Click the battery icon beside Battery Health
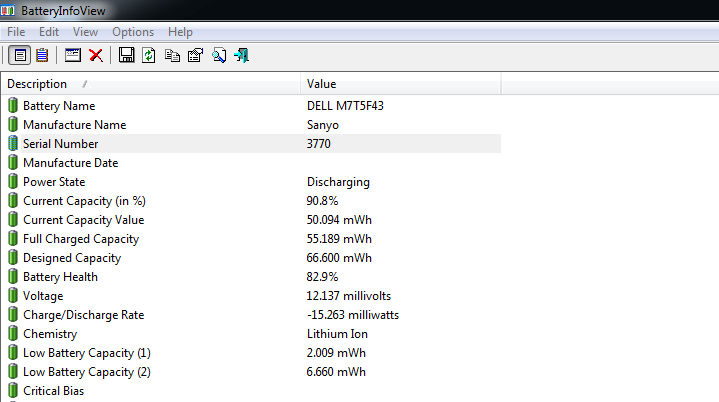Viewport: 719px width, 402px height. point(13,277)
